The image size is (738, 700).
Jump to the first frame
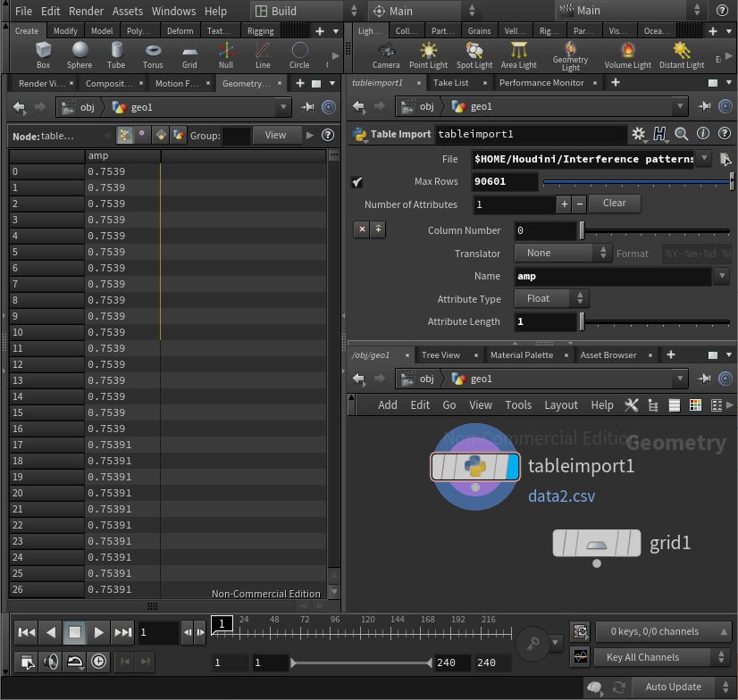click(x=27, y=633)
